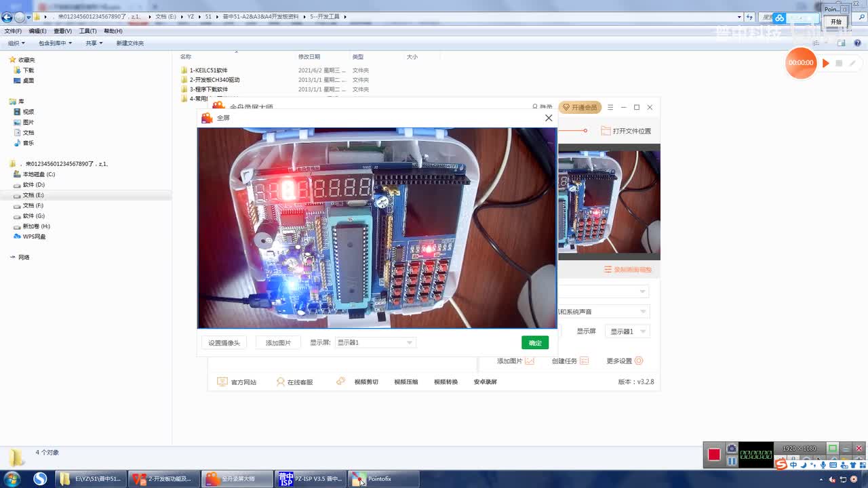Click 打开文件位置 folder icon
868x488 pixels.
click(627, 131)
